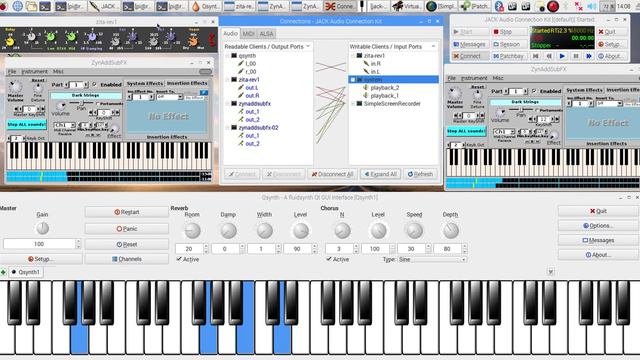This screenshot has height=360, width=640.
Task: Click the Bluetooth icon in the system tray
Action: 499,6
